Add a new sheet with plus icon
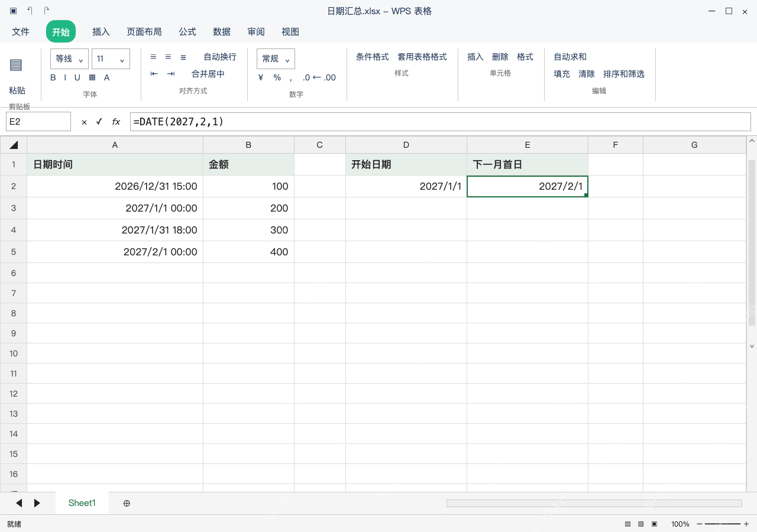The image size is (757, 532). pos(127,503)
